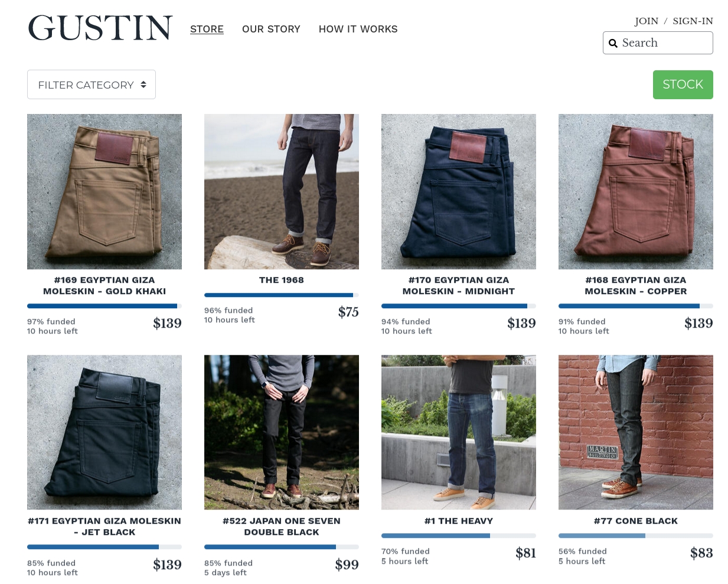
Task: Open the GUSTIN logo homepage
Action: (x=100, y=28)
